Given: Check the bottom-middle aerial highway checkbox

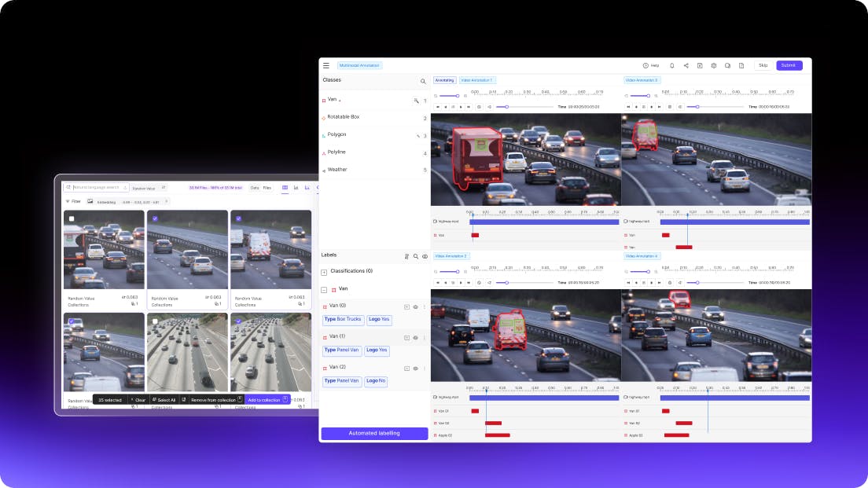Looking at the screenshot, I should tap(155, 321).
